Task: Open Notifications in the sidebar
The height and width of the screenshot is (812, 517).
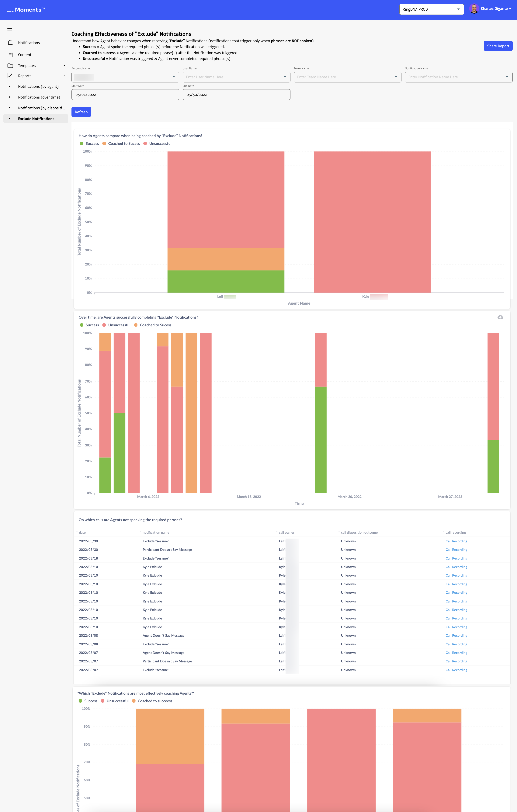Action: tap(29, 43)
